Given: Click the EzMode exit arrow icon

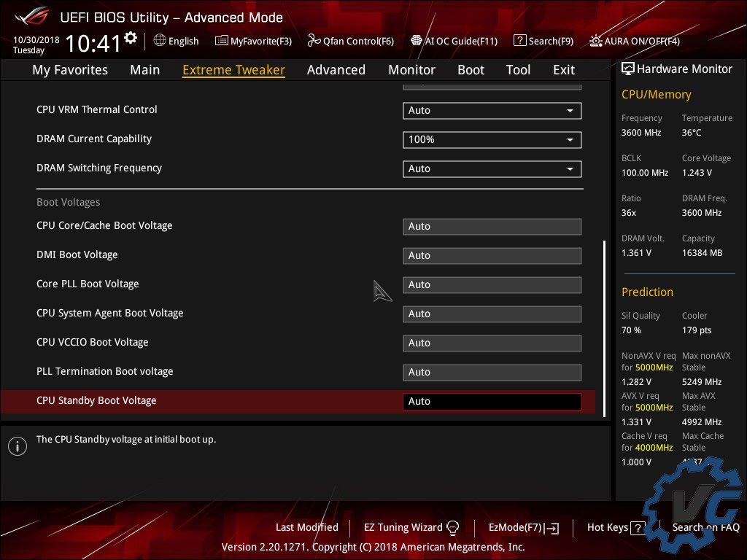Looking at the screenshot, I should [x=551, y=528].
